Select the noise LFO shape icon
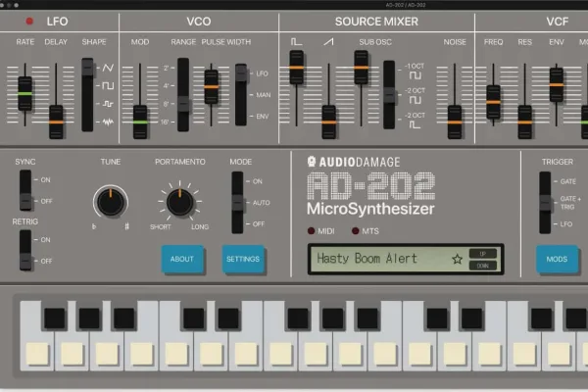This screenshot has width=588, height=392. tap(108, 122)
